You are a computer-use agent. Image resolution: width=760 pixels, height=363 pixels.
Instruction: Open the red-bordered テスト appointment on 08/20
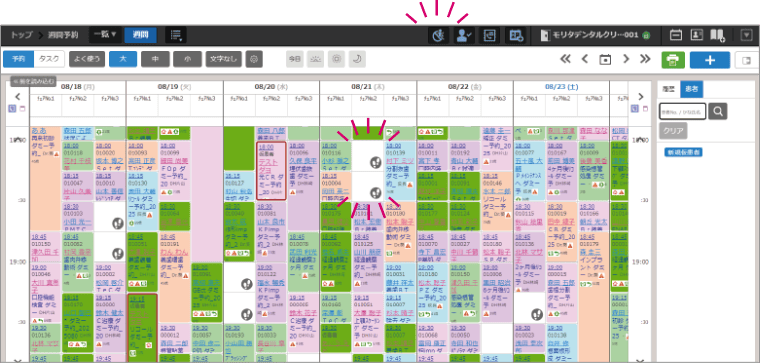coord(271,170)
